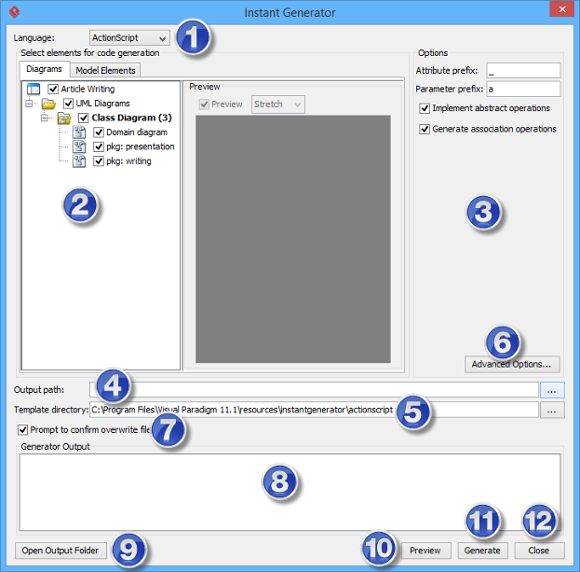The height and width of the screenshot is (572, 580).
Task: Click the Visual Paradigm logo in title bar
Action: coord(14,12)
